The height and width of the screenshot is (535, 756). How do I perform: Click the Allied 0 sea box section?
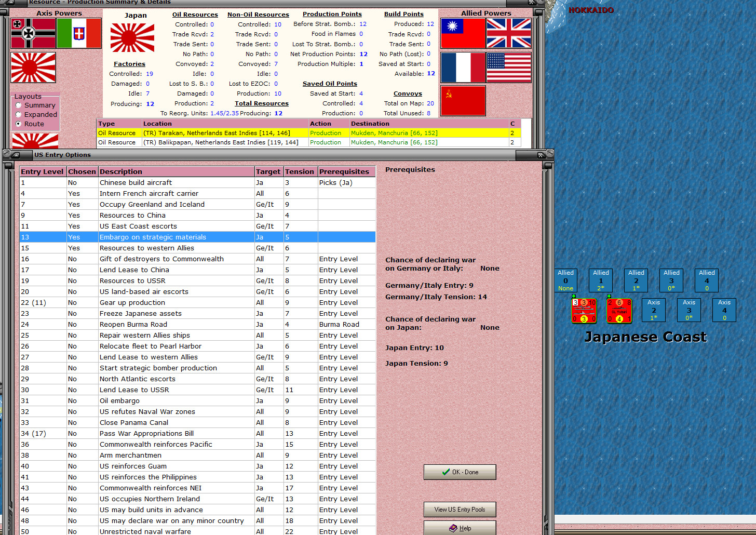click(x=565, y=280)
